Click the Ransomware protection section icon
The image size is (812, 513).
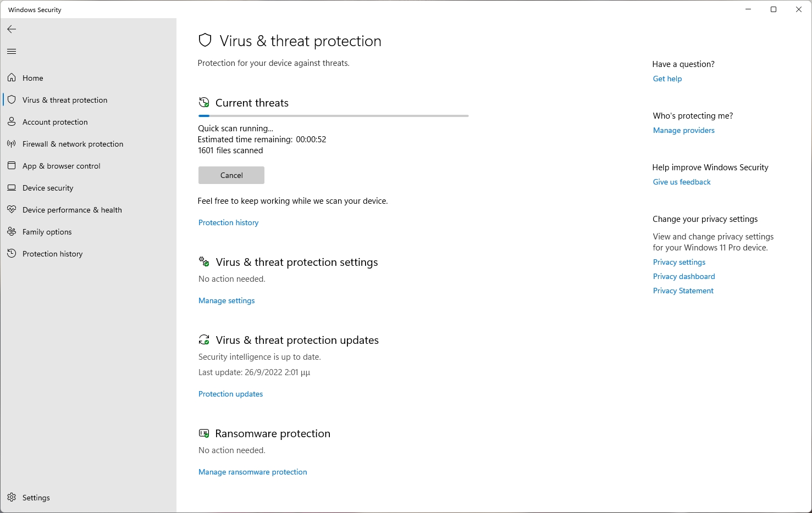point(204,433)
